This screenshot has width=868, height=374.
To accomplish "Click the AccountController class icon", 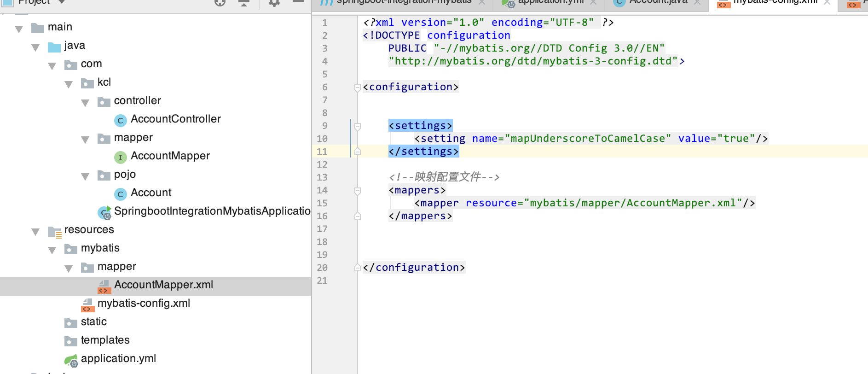I will 120,121.
